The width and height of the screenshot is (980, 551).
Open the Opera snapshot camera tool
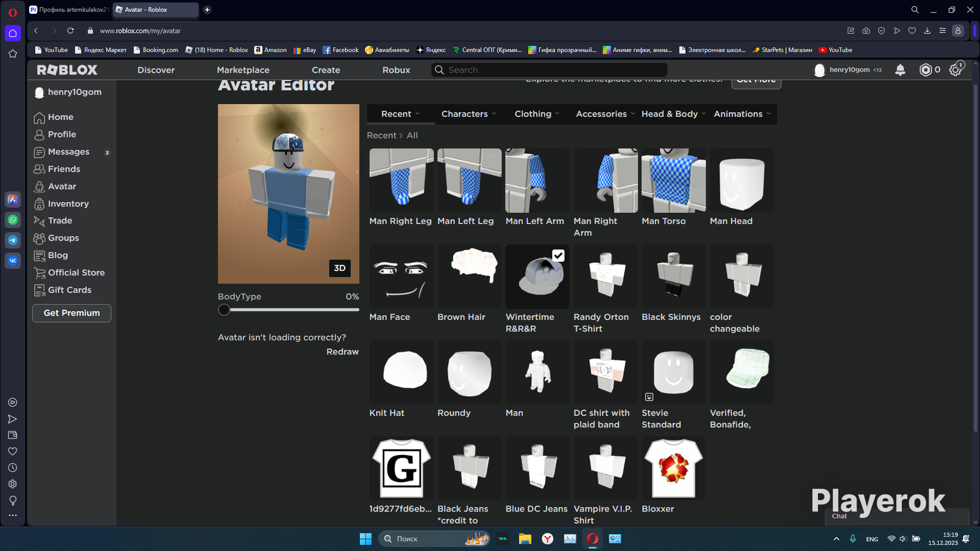pos(866,31)
